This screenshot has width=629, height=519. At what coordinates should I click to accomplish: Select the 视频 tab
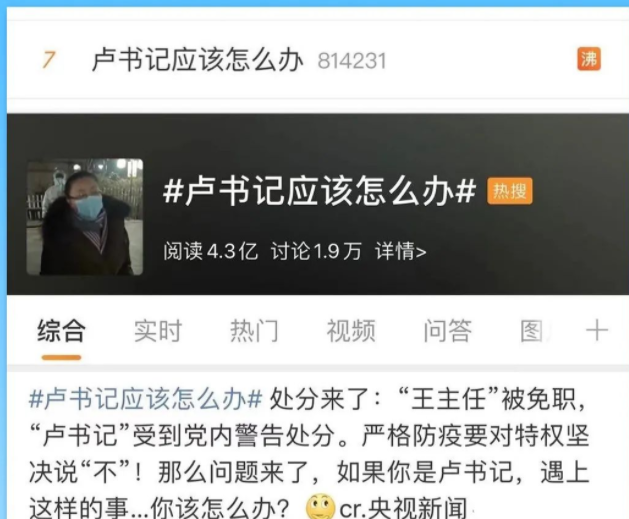tap(351, 331)
